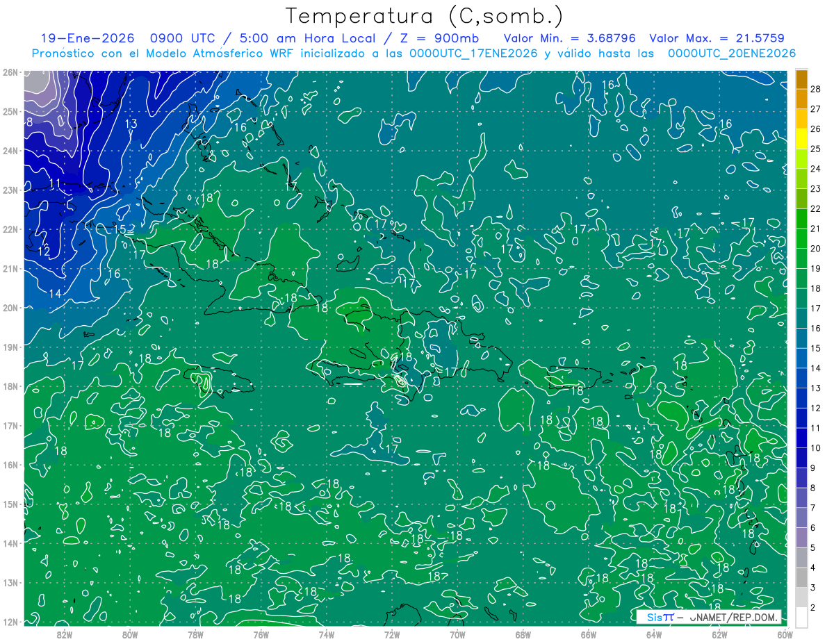Click the colorbar label "7"
This screenshot has width=834, height=644.
[813, 508]
